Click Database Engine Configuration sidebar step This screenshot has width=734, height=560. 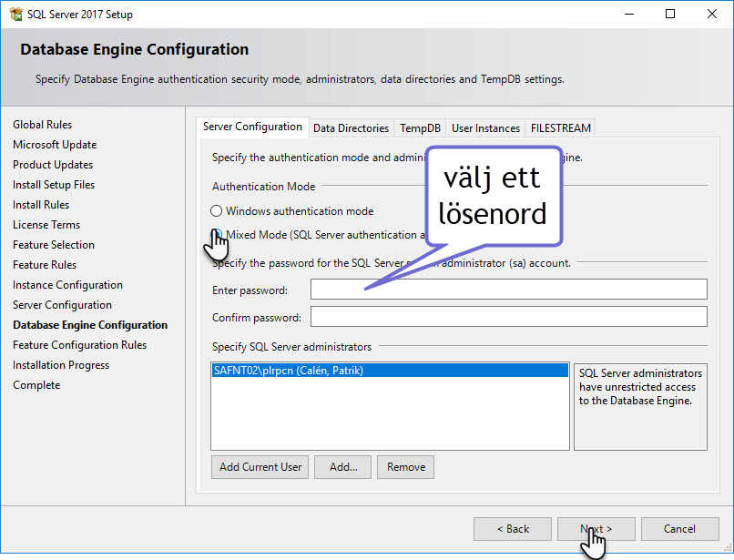pos(90,325)
